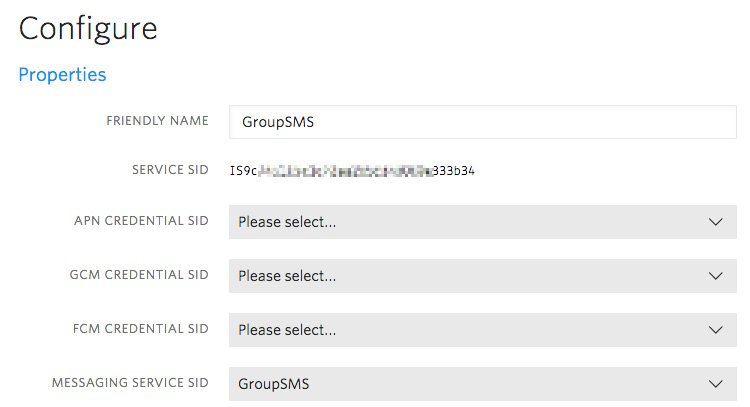Click the chevron arrow on APN Credential SID dropdown
The height and width of the screenshot is (407, 750).
pyautogui.click(x=715, y=222)
